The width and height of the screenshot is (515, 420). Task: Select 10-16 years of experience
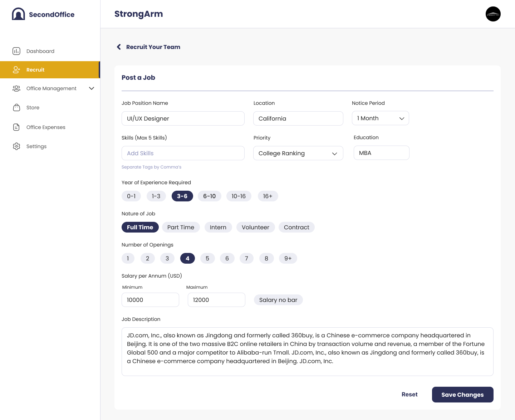coord(239,196)
